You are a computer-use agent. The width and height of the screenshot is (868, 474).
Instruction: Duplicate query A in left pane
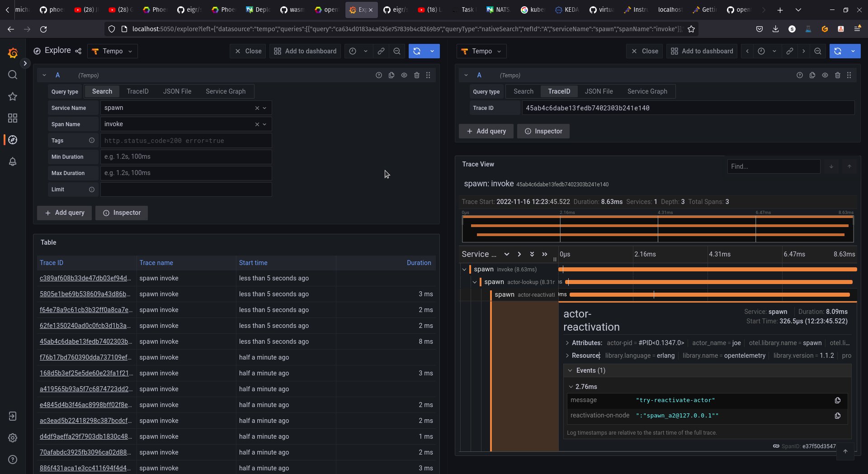pyautogui.click(x=392, y=75)
